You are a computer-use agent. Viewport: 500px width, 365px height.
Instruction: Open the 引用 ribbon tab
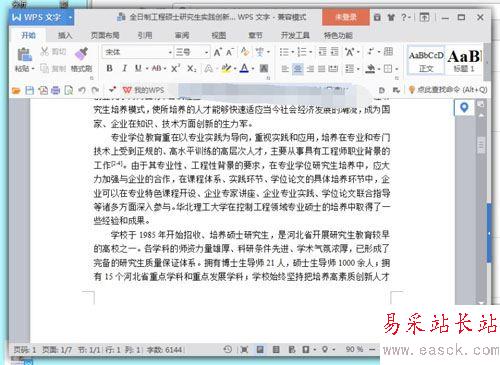[x=145, y=35]
